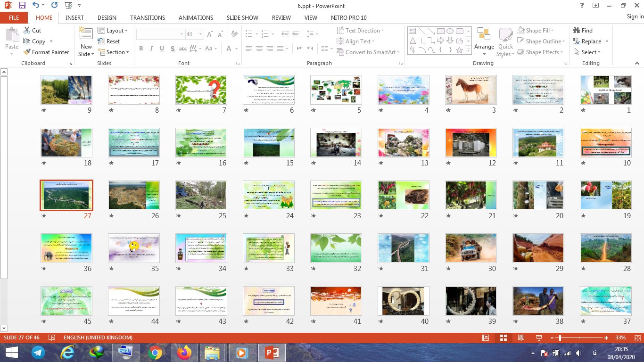Image resolution: width=644 pixels, height=362 pixels.
Task: Open the Section dropdown menu
Action: 113,52
